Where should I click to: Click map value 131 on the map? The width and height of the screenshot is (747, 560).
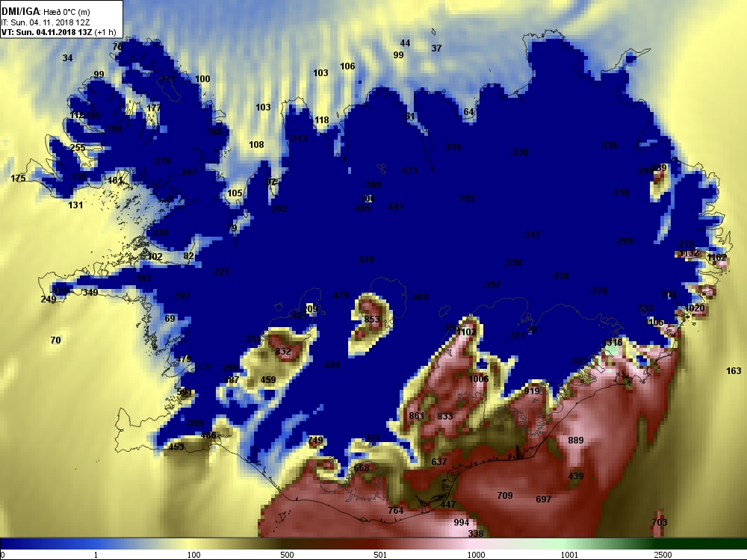(x=75, y=205)
